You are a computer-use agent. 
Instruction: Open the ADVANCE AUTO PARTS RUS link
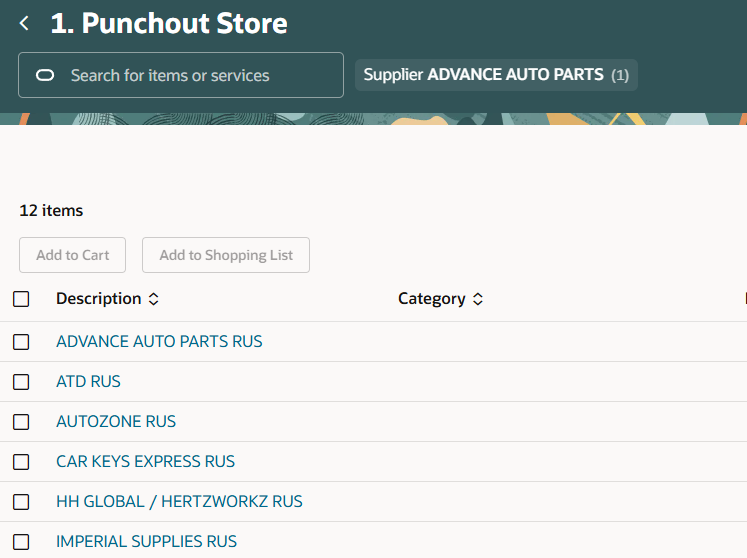159,341
